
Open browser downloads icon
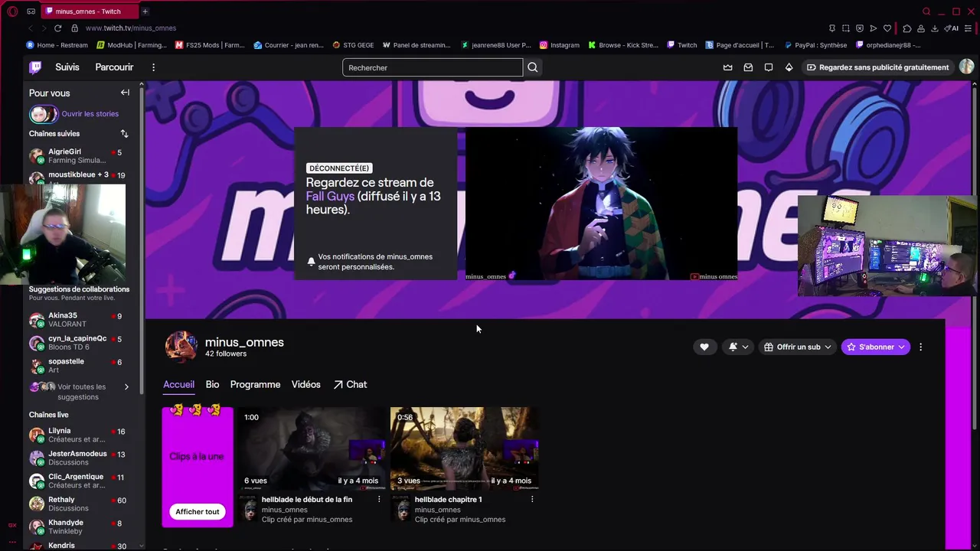(935, 28)
